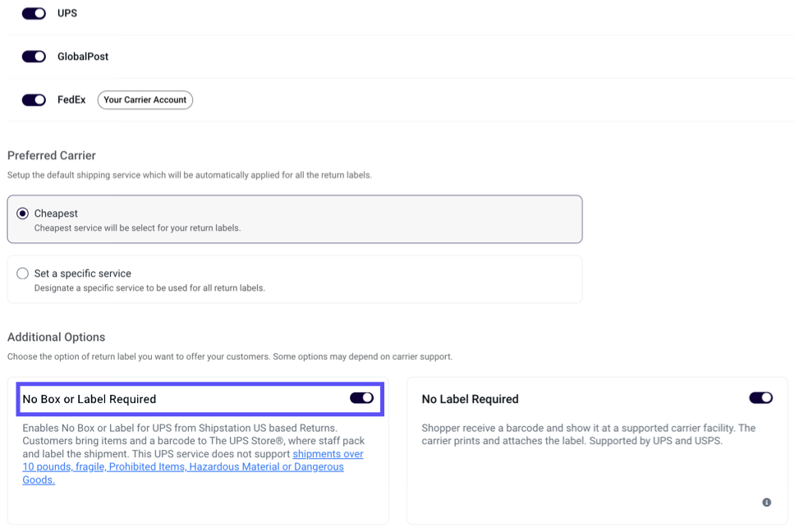Open the shipments over 10 pounds link
This screenshot has width=795, height=532.
(328, 453)
